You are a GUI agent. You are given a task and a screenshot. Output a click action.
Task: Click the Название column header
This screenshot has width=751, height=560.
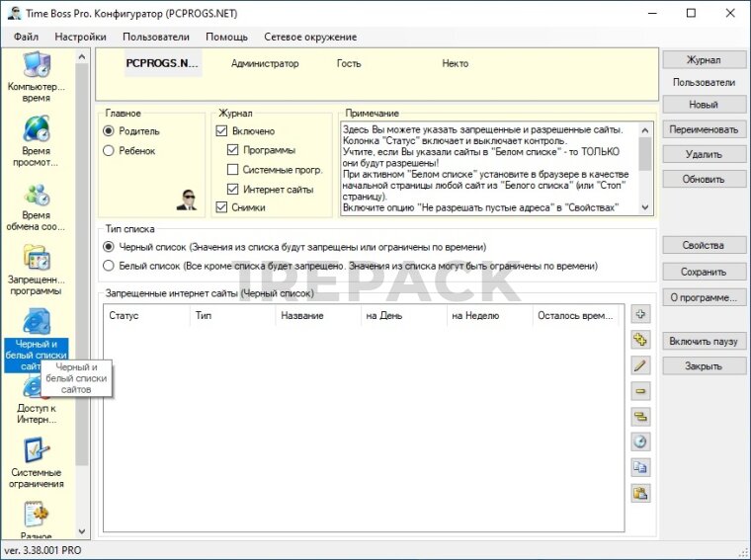(x=302, y=316)
